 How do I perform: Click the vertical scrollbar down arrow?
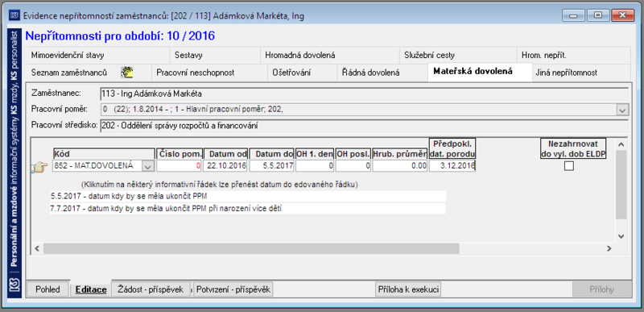point(621,236)
